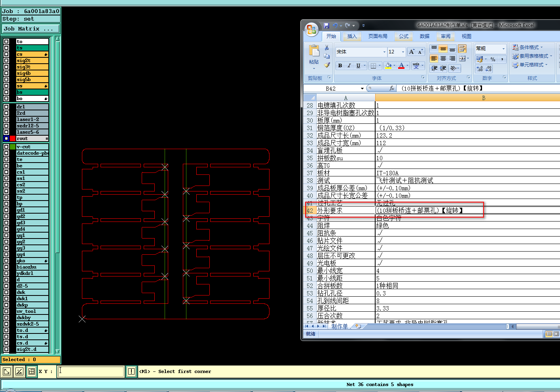Click the X Y coordinate input field

pyautogui.click(x=91, y=371)
